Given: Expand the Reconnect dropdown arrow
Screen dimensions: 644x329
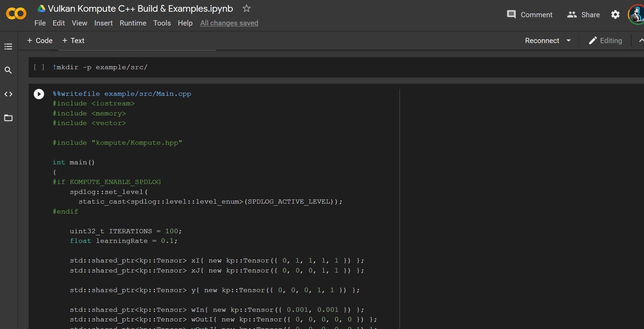Looking at the screenshot, I should click(x=569, y=41).
